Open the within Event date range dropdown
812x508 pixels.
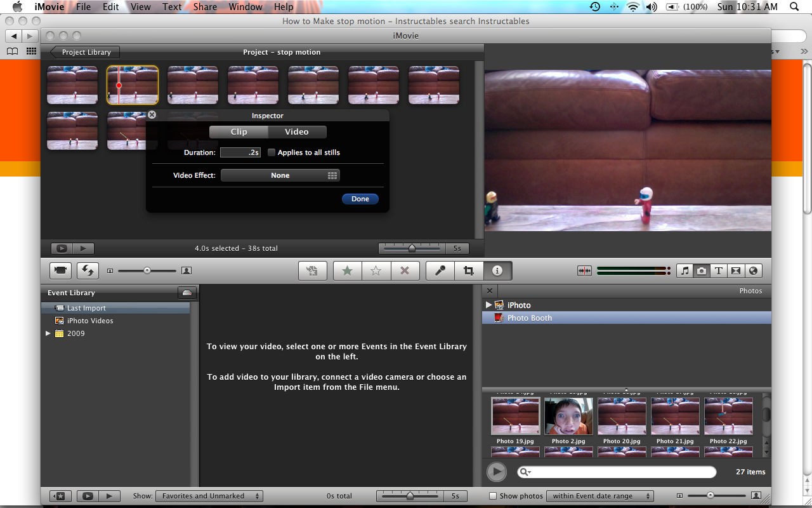coord(600,496)
